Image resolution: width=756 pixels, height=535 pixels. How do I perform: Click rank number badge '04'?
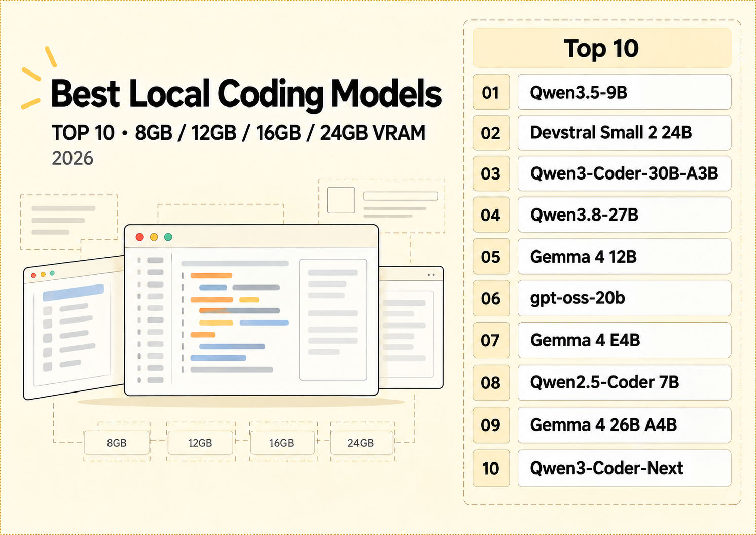pyautogui.click(x=491, y=215)
